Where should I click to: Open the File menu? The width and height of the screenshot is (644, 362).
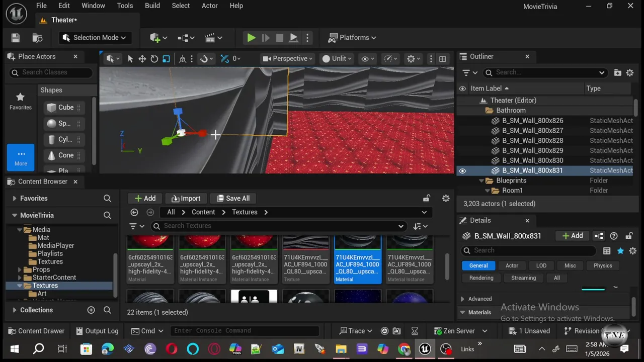point(41,6)
